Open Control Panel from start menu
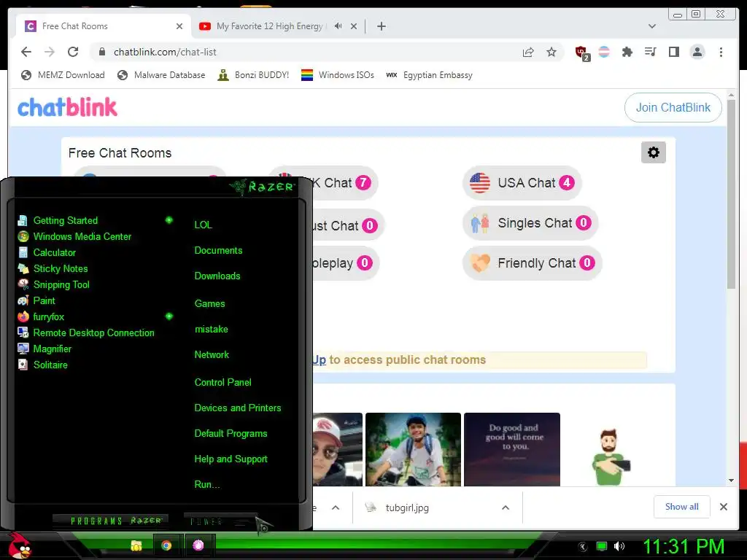747x560 pixels. (x=222, y=382)
